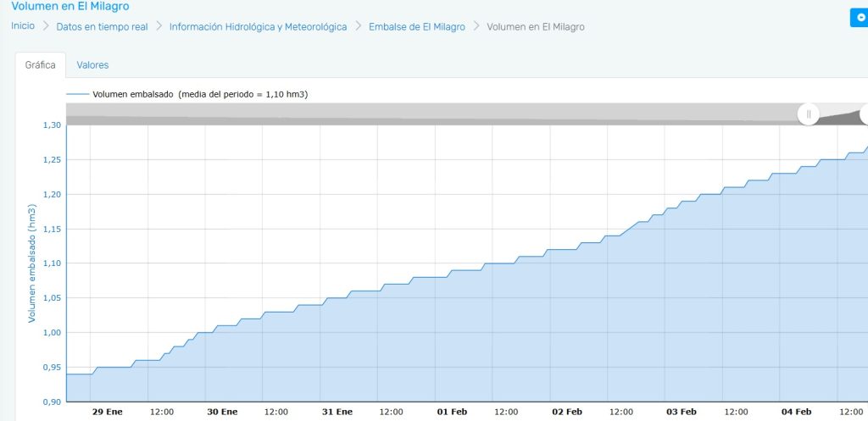Open Información Hidrológica y Meteorológica breadcrumb

(x=258, y=26)
